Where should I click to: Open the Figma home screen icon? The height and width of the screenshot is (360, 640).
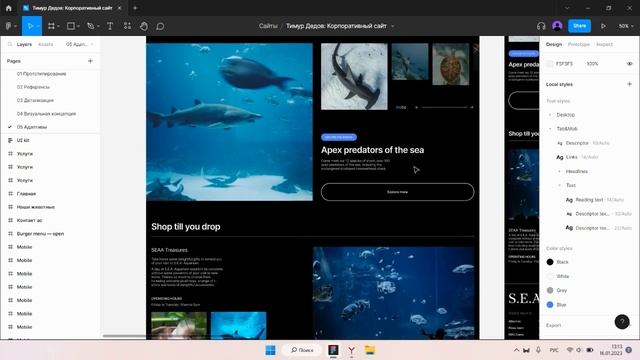(9, 8)
